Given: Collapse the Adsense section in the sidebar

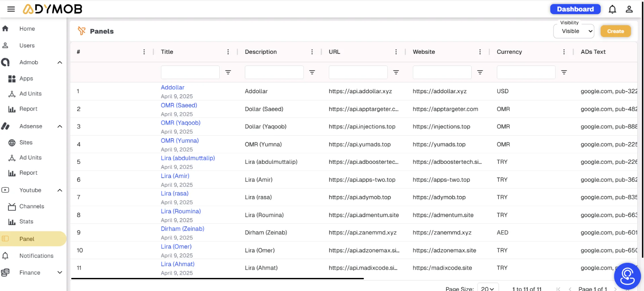Looking at the screenshot, I should tap(60, 126).
